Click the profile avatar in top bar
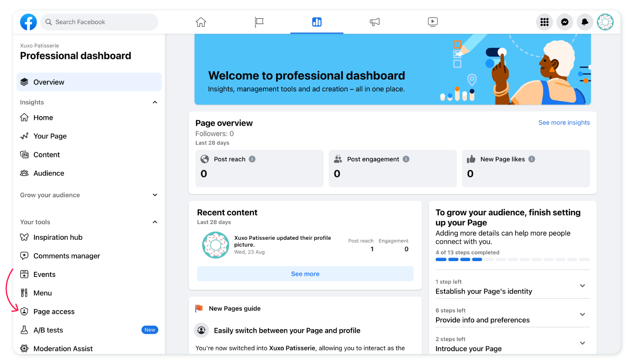Image resolution: width=633 pixels, height=364 pixels. click(605, 22)
